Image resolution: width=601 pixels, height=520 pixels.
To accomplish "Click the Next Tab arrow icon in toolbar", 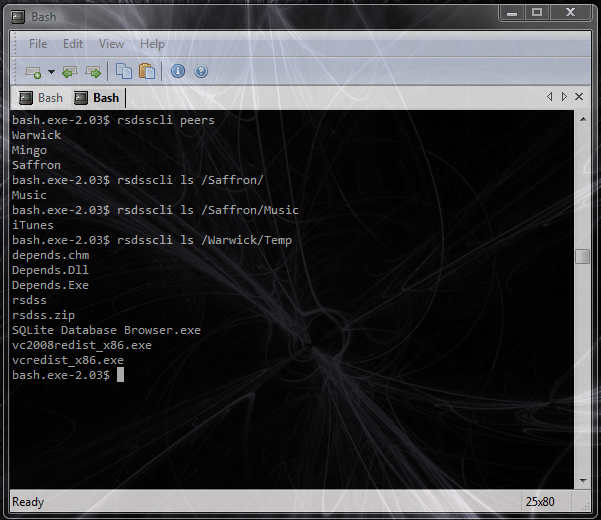I will [x=93, y=72].
